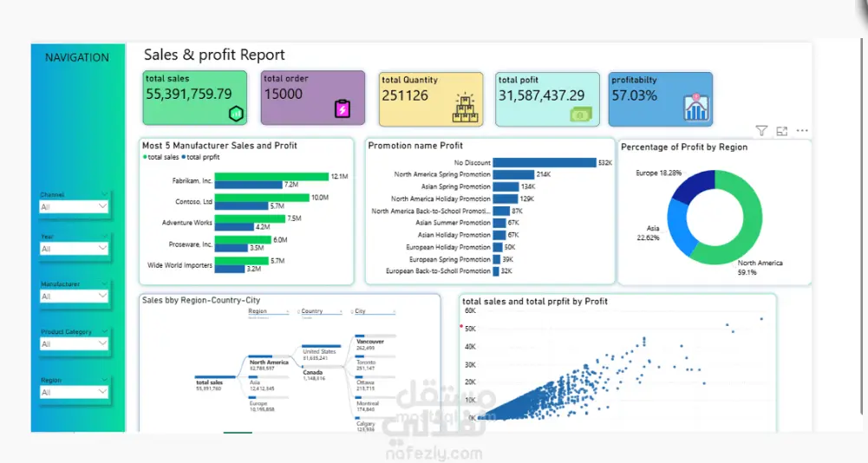Click the filter funnel icon above the donut chart
The height and width of the screenshot is (463, 868).
[x=761, y=131]
